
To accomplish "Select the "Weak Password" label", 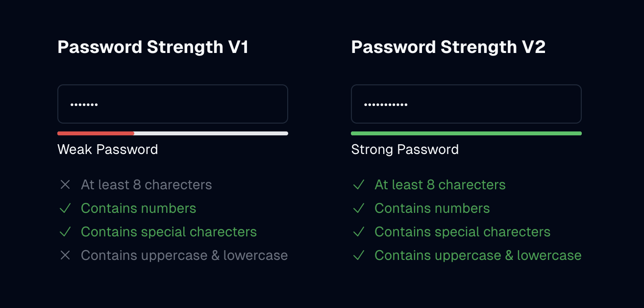I will point(108,150).
